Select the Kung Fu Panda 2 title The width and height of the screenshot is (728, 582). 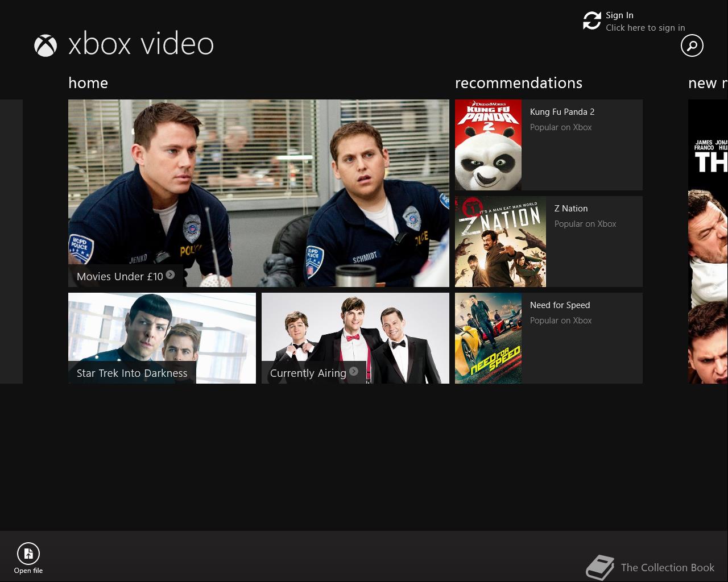562,112
